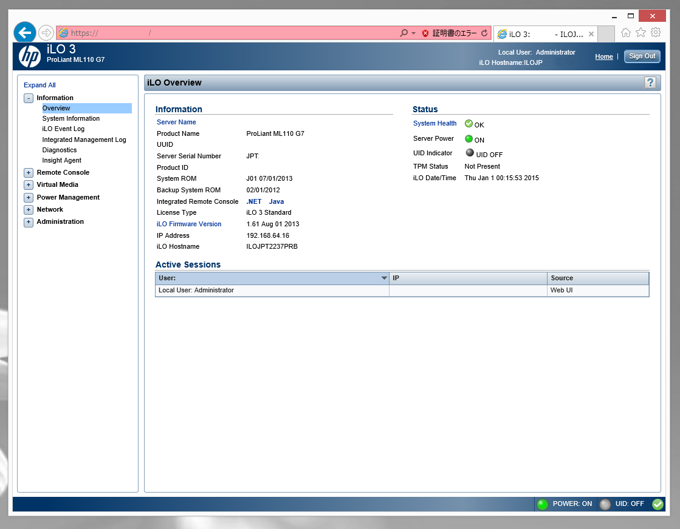The image size is (680, 529).
Task: Click the Remote Console tree label
Action: click(x=63, y=173)
